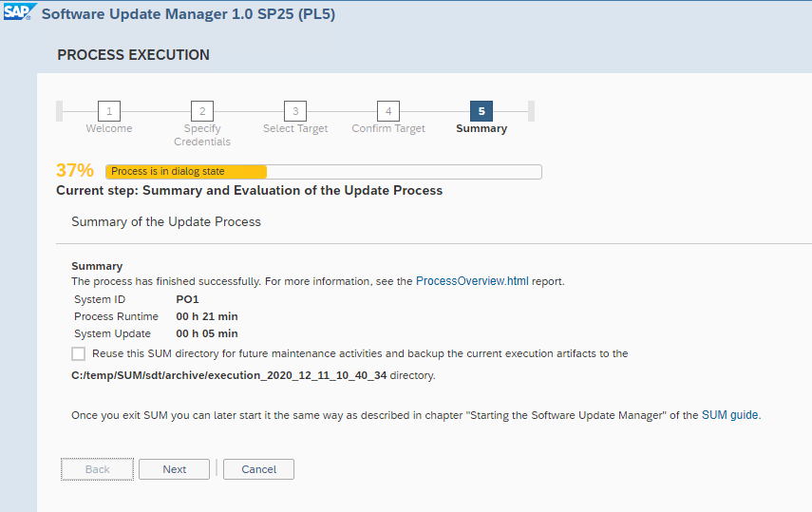The image size is (812, 512).
Task: Open step 4 Confirm Target
Action: 387,111
